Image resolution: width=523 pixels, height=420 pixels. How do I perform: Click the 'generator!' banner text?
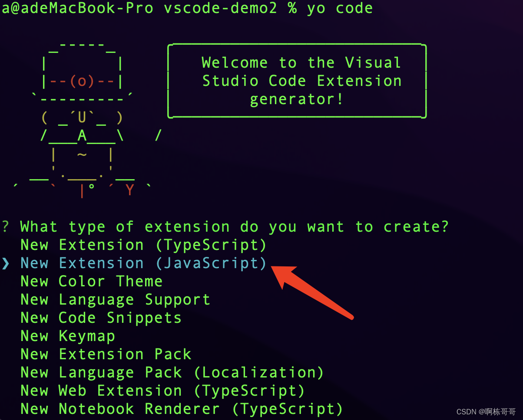pos(297,99)
